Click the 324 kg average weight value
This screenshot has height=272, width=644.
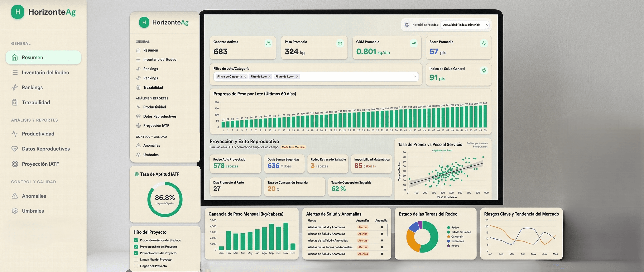click(x=295, y=52)
